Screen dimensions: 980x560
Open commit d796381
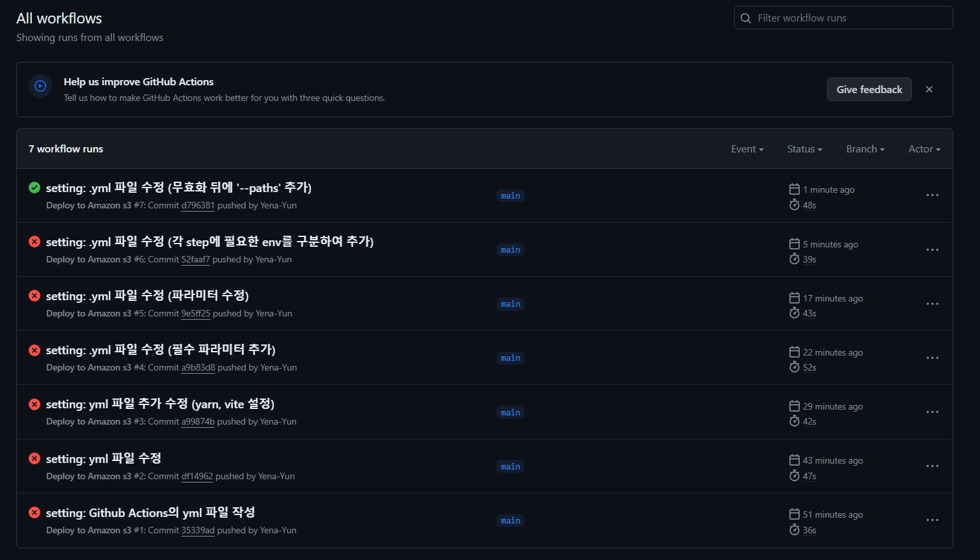coord(198,205)
